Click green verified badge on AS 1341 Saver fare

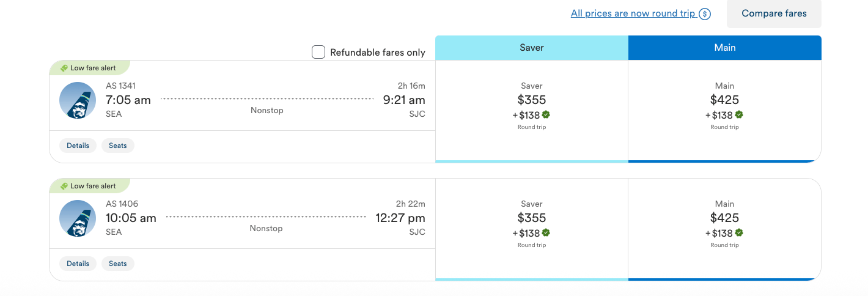click(x=546, y=114)
